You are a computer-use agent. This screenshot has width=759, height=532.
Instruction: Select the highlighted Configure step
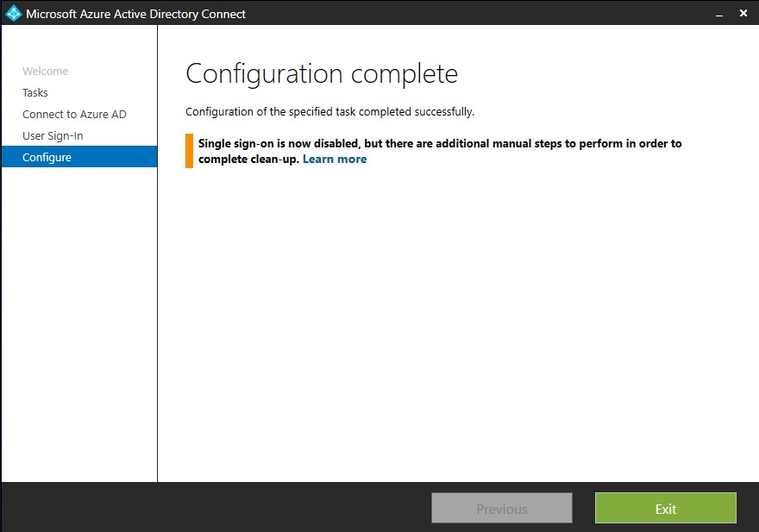47,158
